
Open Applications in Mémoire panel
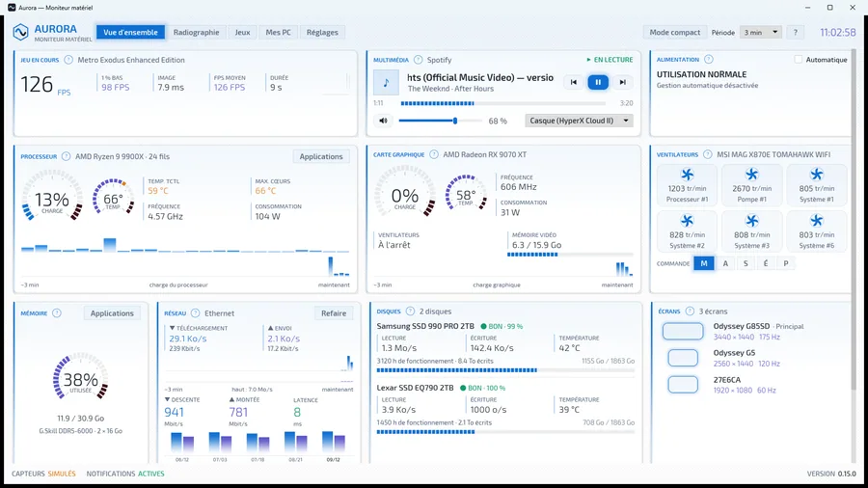point(112,313)
